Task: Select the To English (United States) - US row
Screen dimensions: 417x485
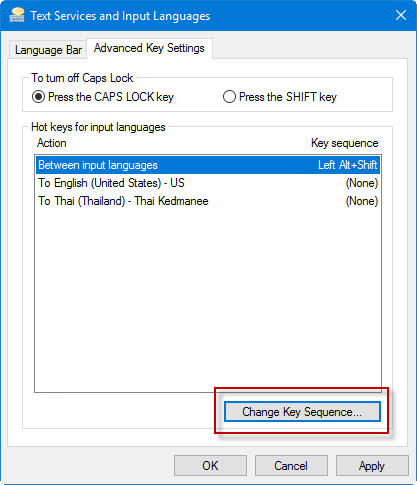Action: [208, 183]
